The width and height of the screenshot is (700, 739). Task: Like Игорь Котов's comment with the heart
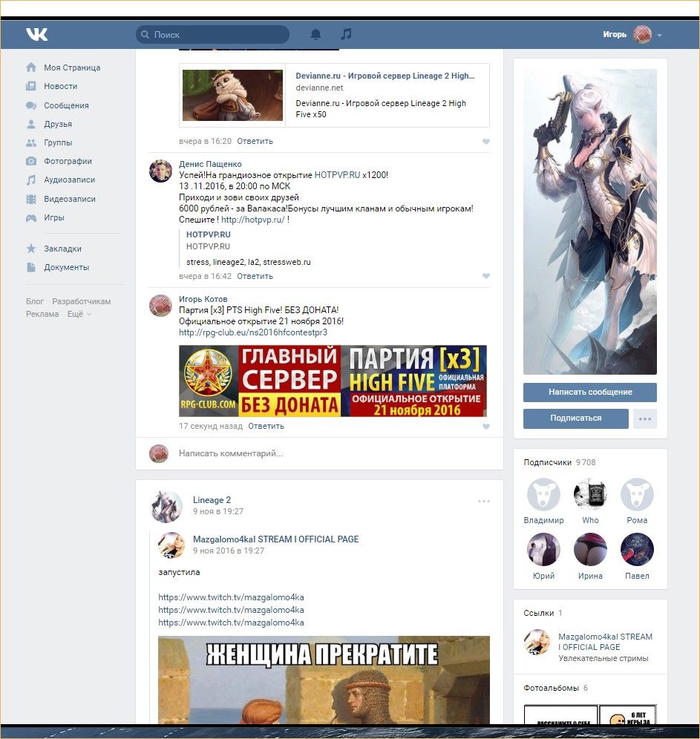point(486,427)
